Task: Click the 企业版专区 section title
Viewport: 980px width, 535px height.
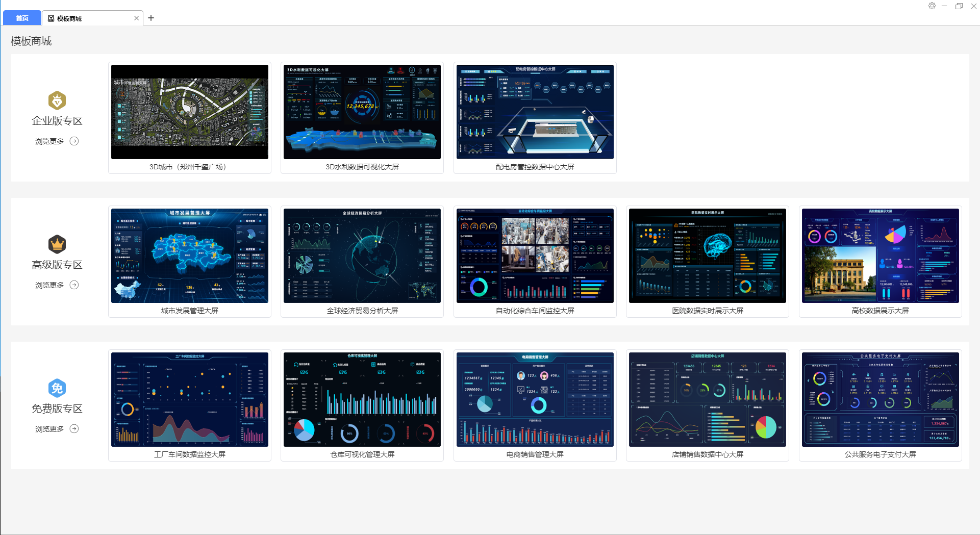Action: click(x=57, y=121)
